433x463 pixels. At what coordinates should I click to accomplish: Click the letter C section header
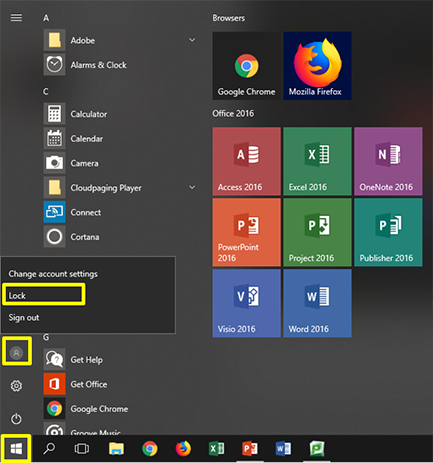[46, 91]
